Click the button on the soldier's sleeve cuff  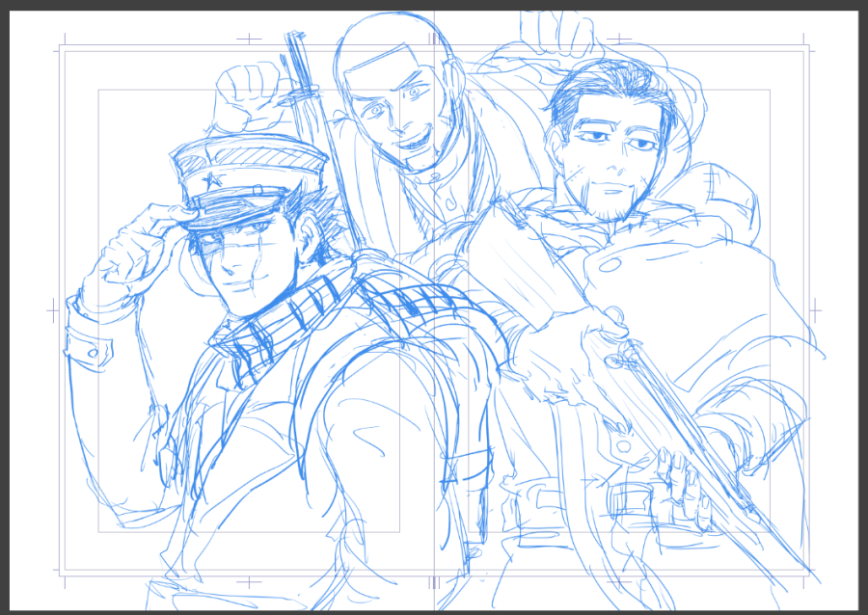pos(93,352)
